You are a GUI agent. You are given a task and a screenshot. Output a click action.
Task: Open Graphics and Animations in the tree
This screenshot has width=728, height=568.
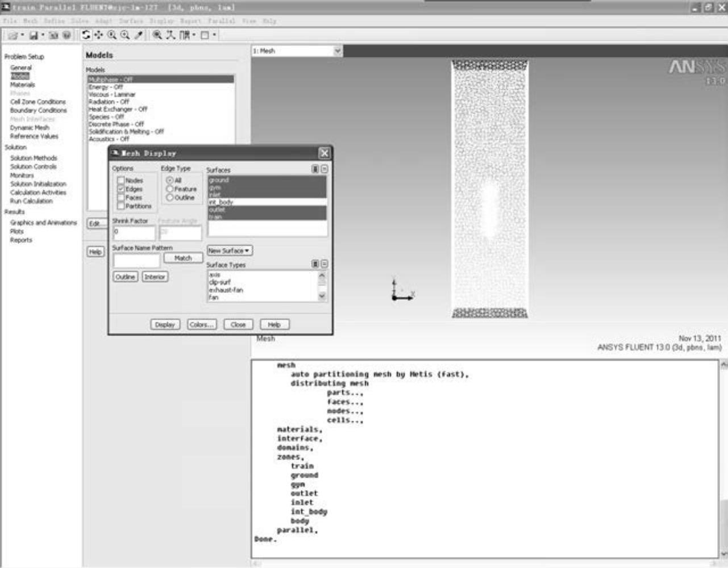pyautogui.click(x=43, y=223)
